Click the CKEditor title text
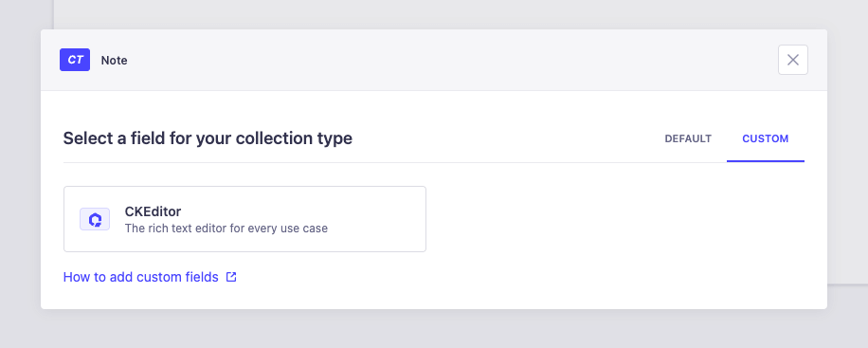 153,211
